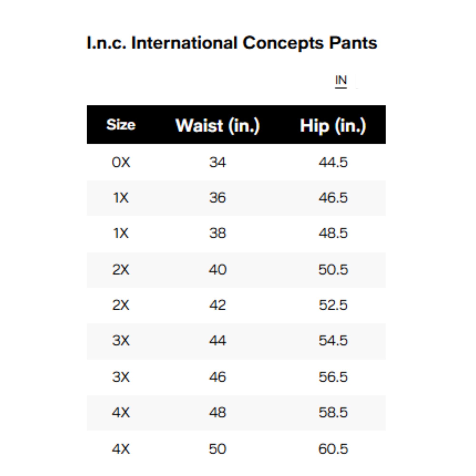Click the I.n.c. International Concepts Pants title
The width and height of the screenshot is (476, 476).
click(232, 43)
